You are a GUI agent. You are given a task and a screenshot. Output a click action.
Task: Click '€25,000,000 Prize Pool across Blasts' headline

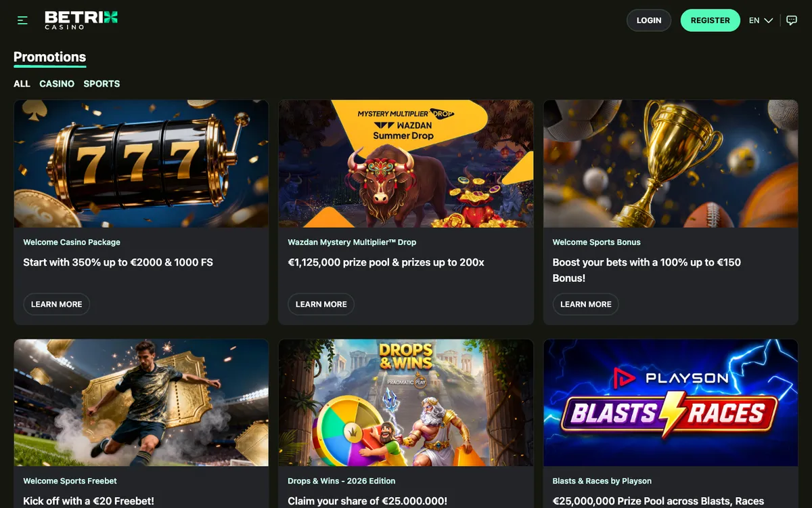click(x=658, y=501)
